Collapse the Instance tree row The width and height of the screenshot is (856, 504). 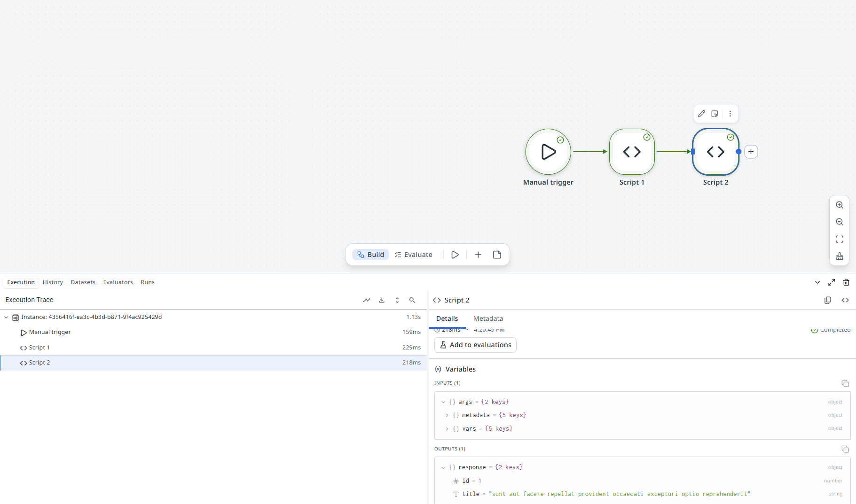(x=6, y=318)
